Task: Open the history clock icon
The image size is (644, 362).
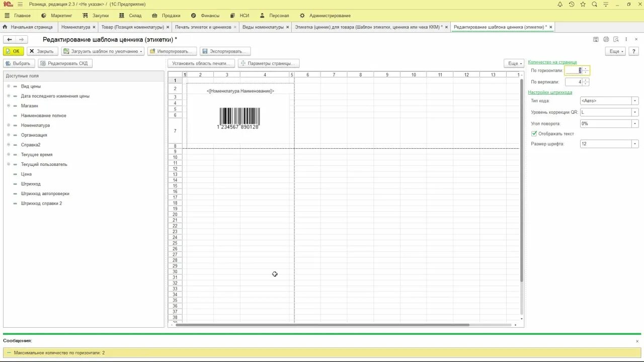Action: pyautogui.click(x=572, y=4)
